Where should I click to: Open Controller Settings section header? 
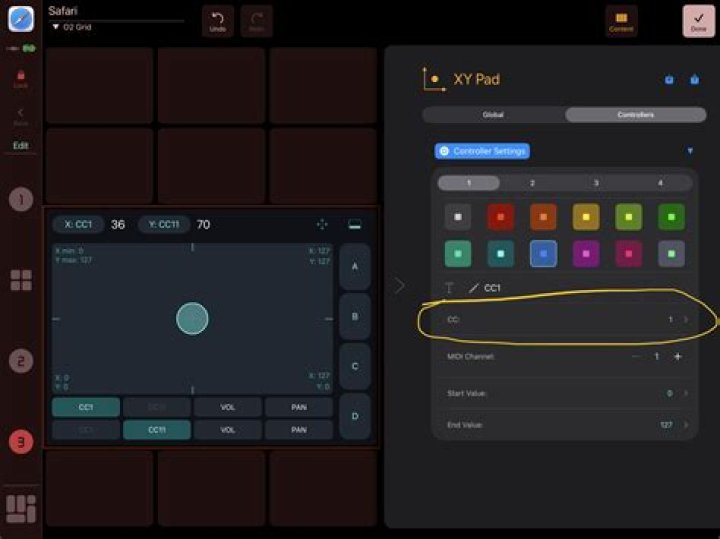coord(482,151)
